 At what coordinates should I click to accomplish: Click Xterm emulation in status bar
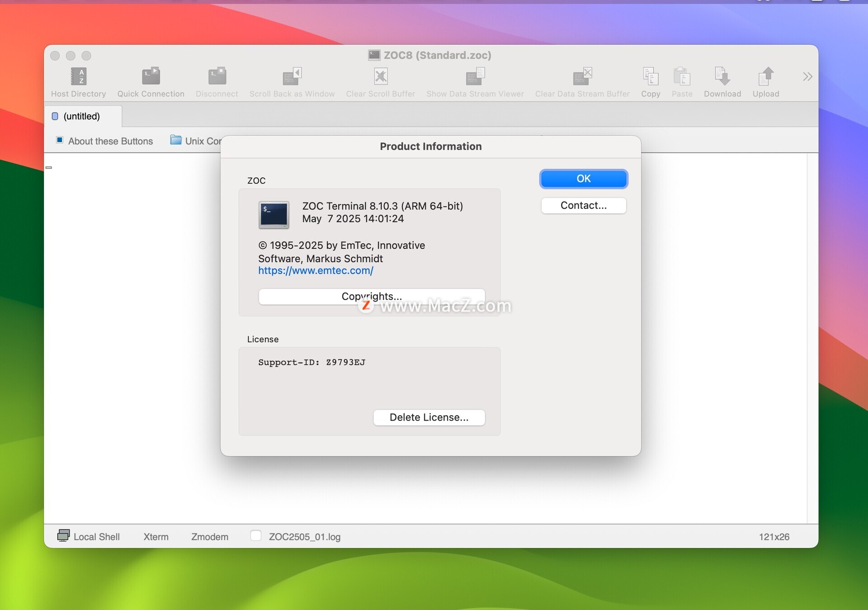pos(156,537)
